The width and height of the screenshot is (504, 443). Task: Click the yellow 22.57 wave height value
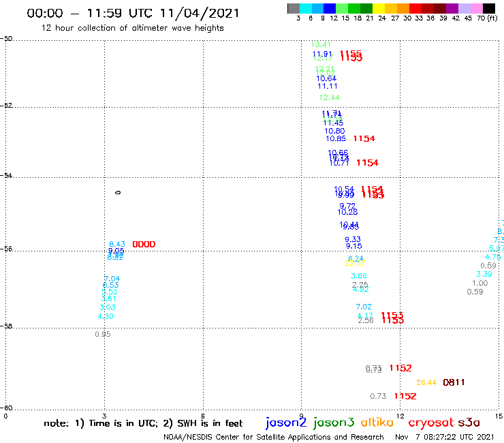(355, 263)
